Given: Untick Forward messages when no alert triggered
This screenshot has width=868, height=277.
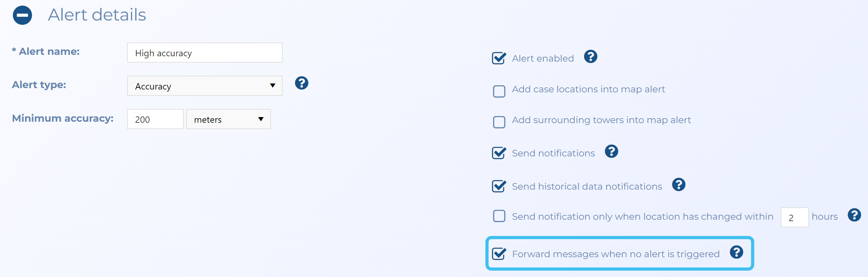Looking at the screenshot, I should click(x=499, y=254).
